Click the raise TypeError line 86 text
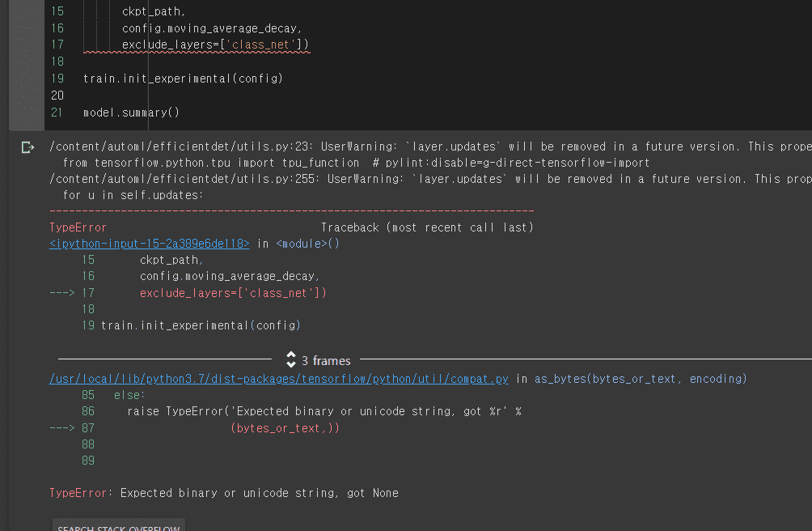 click(x=324, y=411)
